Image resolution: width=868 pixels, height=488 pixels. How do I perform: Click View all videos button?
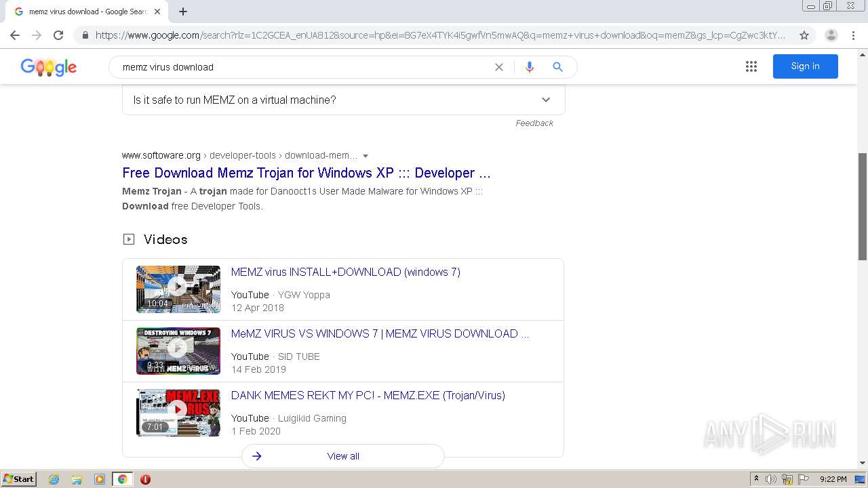(x=343, y=456)
